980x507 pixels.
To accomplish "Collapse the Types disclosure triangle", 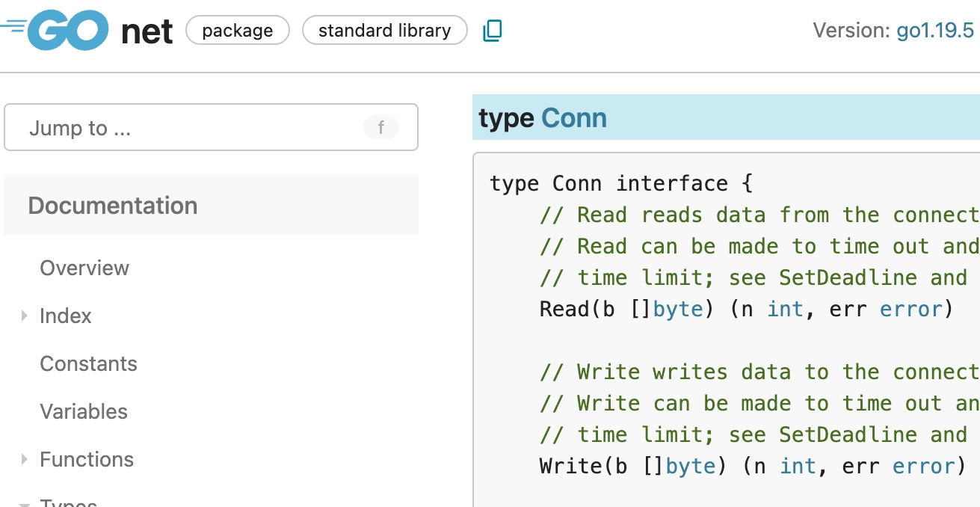I will point(25,504).
